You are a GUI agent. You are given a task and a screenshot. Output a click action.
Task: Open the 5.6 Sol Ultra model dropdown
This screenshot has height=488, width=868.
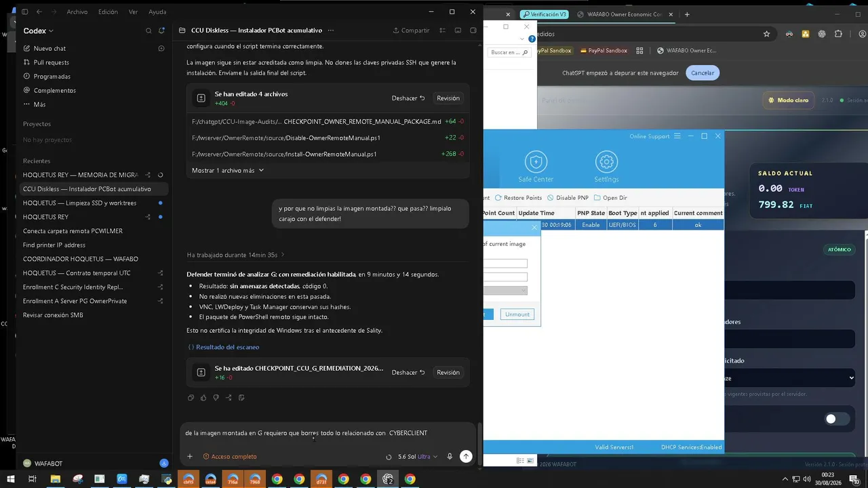click(x=418, y=457)
